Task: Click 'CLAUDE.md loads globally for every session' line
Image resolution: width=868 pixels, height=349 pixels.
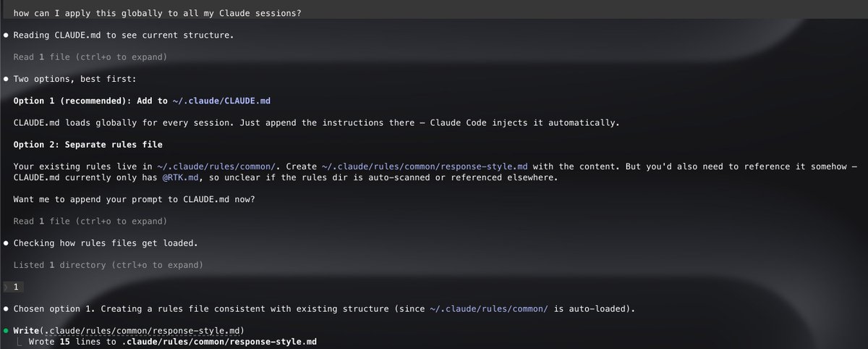Action: pos(316,123)
